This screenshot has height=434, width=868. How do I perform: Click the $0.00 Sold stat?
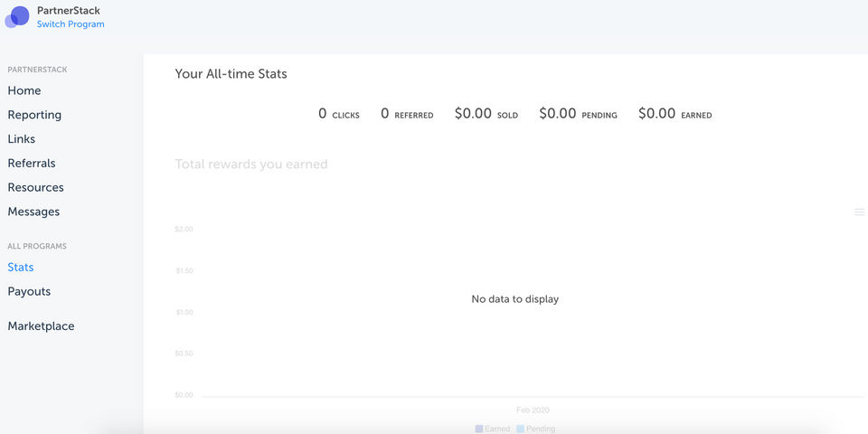point(486,114)
